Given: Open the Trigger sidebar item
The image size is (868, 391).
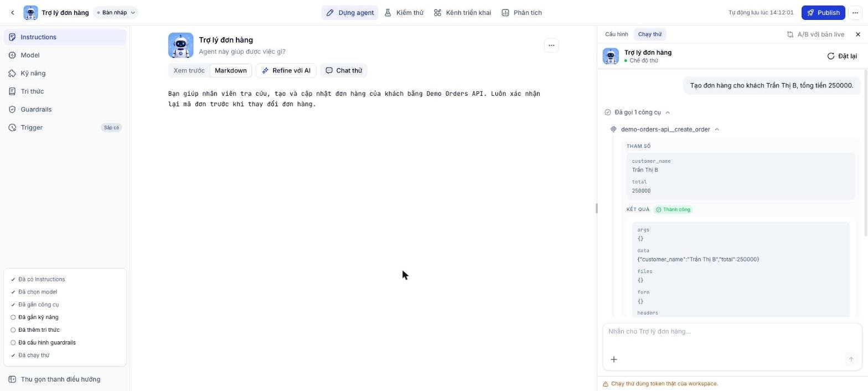Looking at the screenshot, I should [65, 127].
